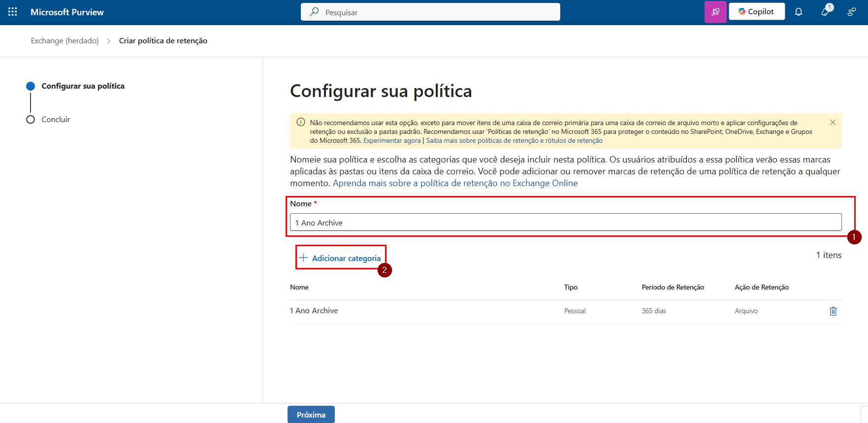The height and width of the screenshot is (423, 868).
Task: Open the people settings icon in header
Action: 851,12
